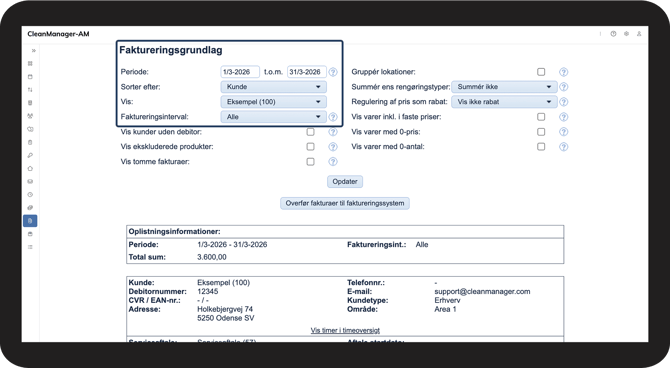Tick the Gruppér lokationer checkbox
This screenshot has width=670, height=368.
tap(541, 72)
